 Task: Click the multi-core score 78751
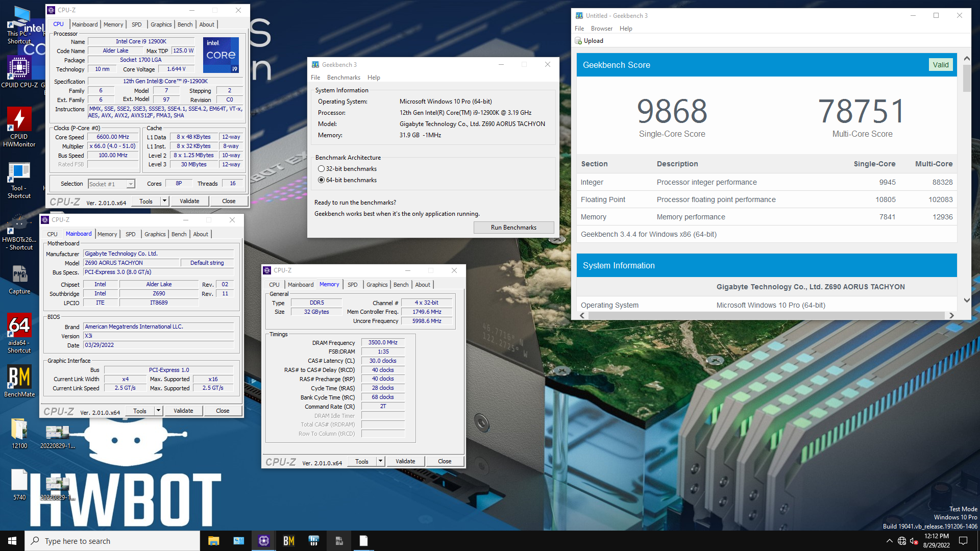click(862, 111)
